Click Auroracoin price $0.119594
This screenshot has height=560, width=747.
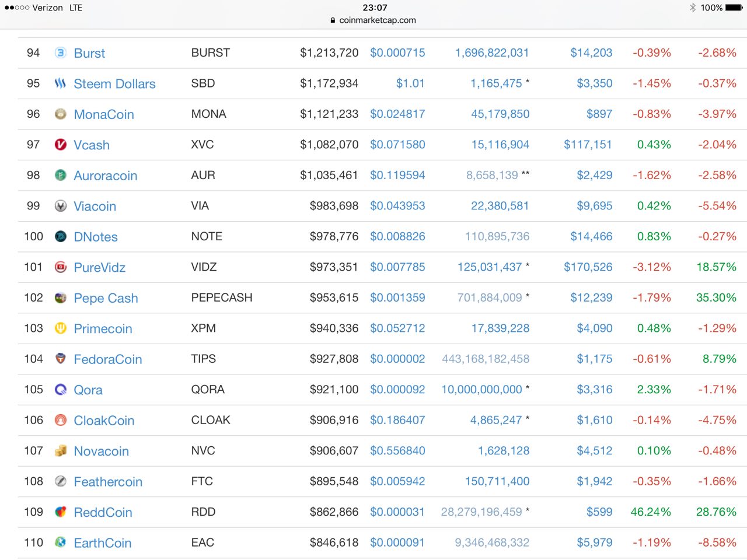coord(397,175)
